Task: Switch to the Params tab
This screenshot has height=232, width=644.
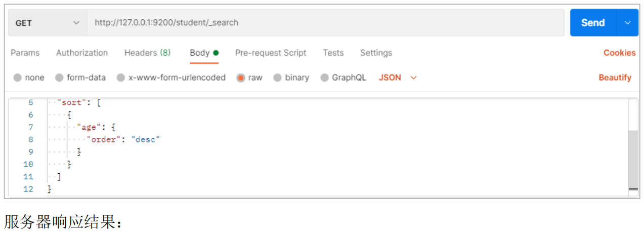Action: tap(25, 53)
